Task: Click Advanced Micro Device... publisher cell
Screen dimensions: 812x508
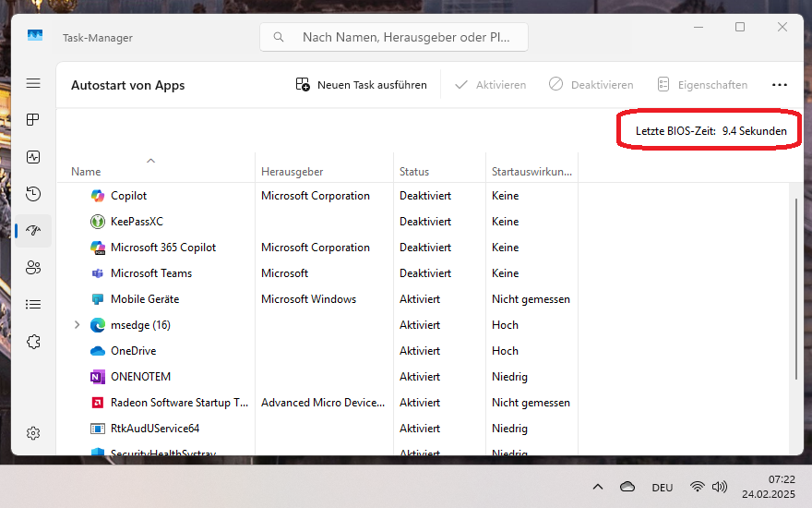Action: pos(323,403)
